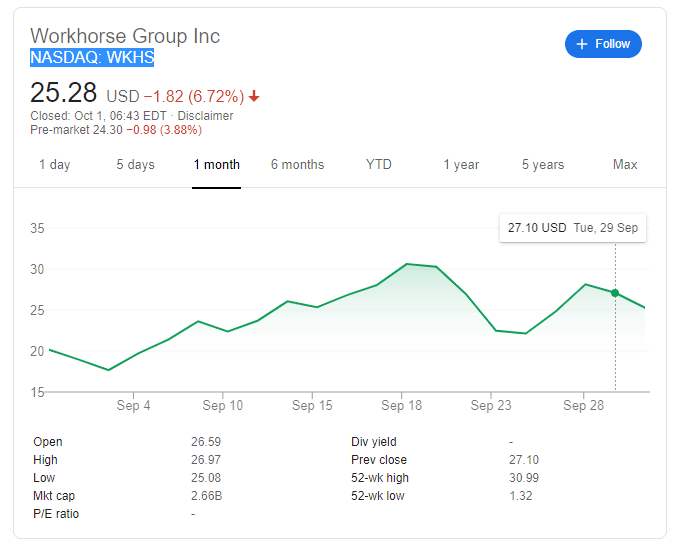Select the 1 day tab
This screenshot has width=681, height=546.
click(x=54, y=165)
